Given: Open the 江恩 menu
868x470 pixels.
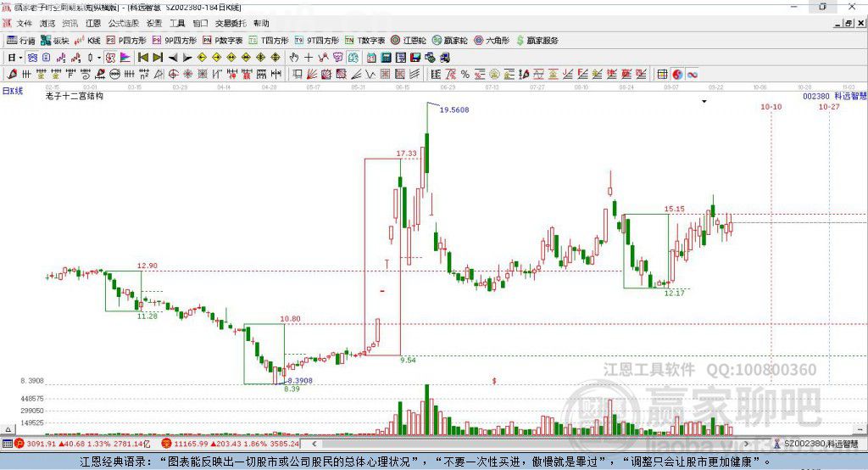Looking at the screenshot, I should click(x=93, y=23).
